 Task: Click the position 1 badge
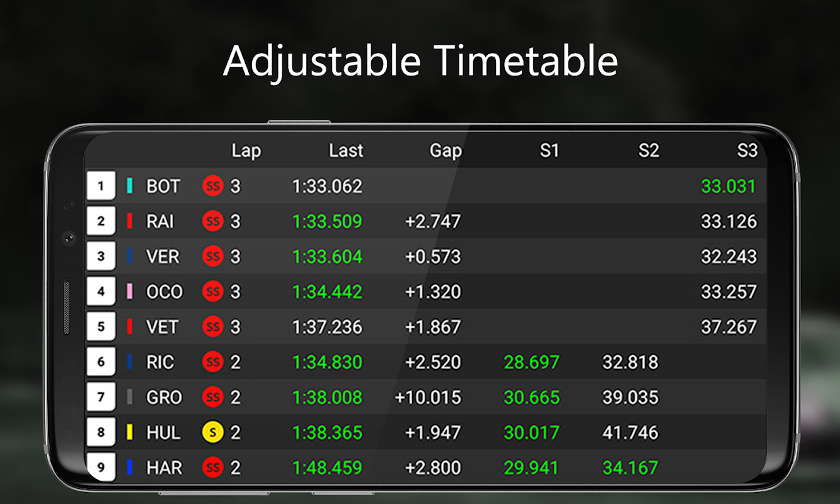tap(101, 186)
